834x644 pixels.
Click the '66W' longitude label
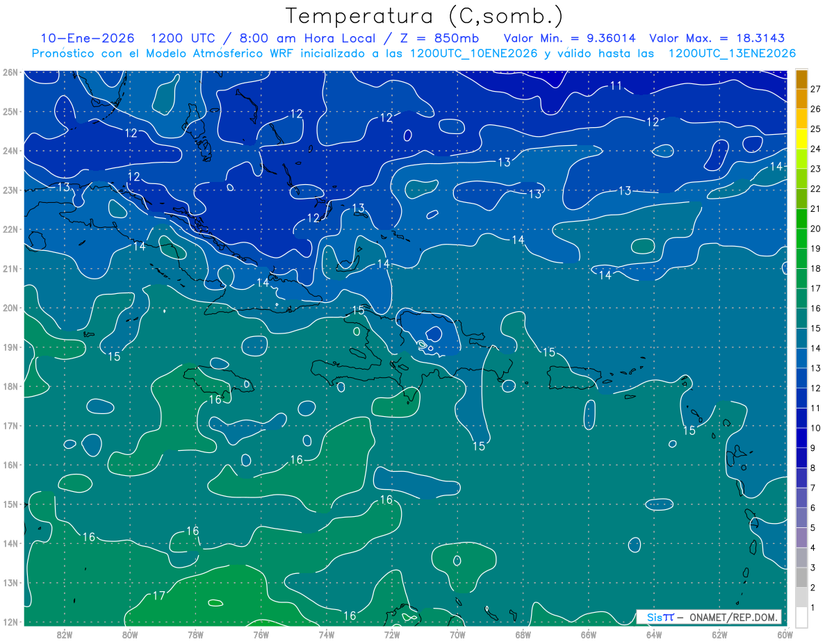pos(588,634)
